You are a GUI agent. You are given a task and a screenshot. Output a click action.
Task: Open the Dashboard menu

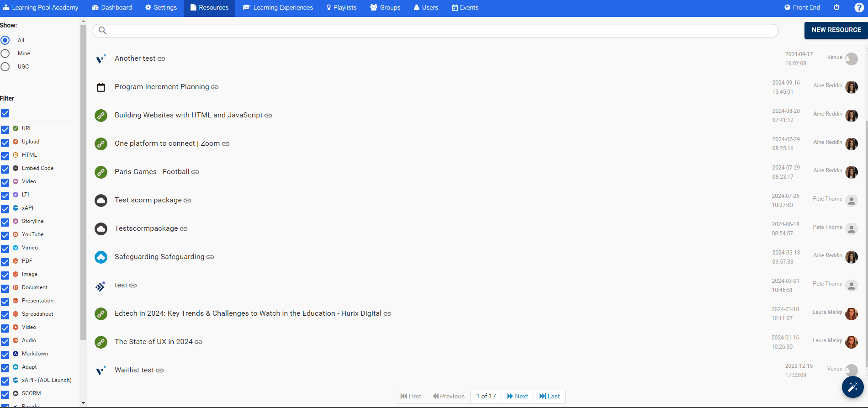click(112, 8)
